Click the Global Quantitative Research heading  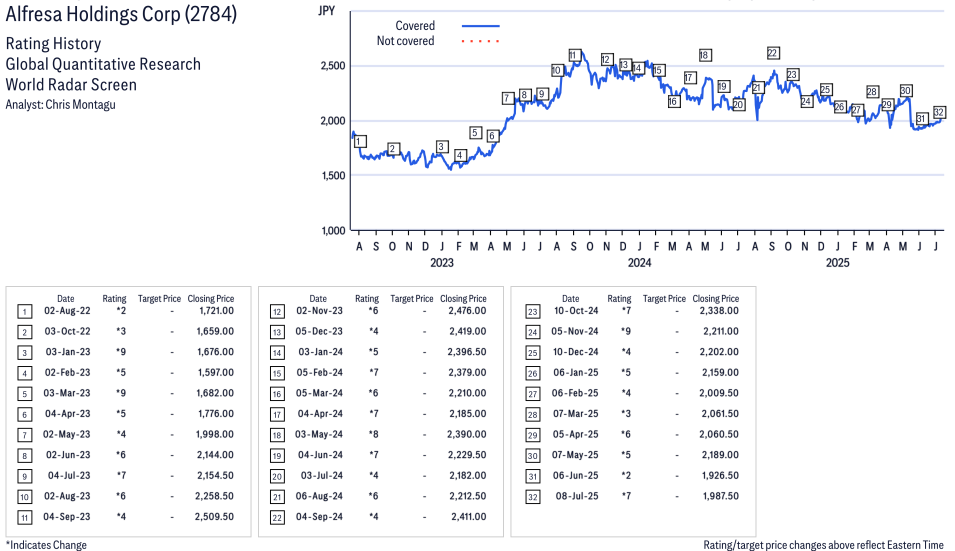pyautogui.click(x=103, y=64)
